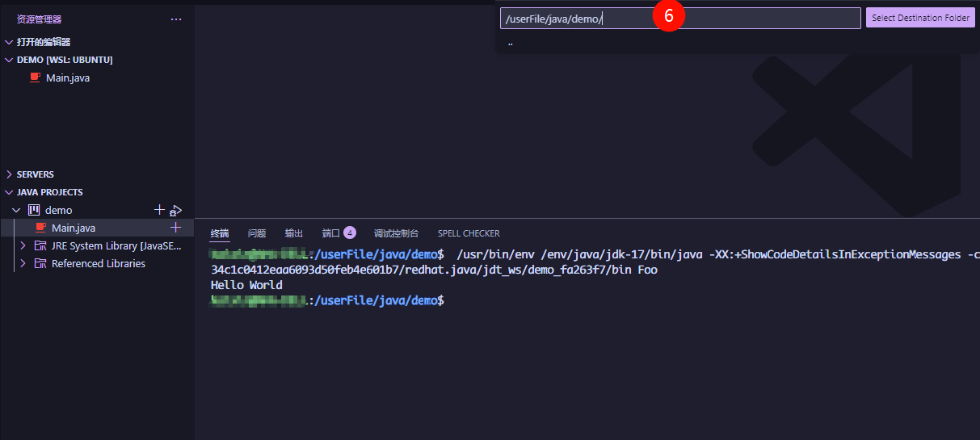Viewport: 980px width, 440px height.
Task: Switch to the 终端 terminal tab
Action: [x=220, y=233]
